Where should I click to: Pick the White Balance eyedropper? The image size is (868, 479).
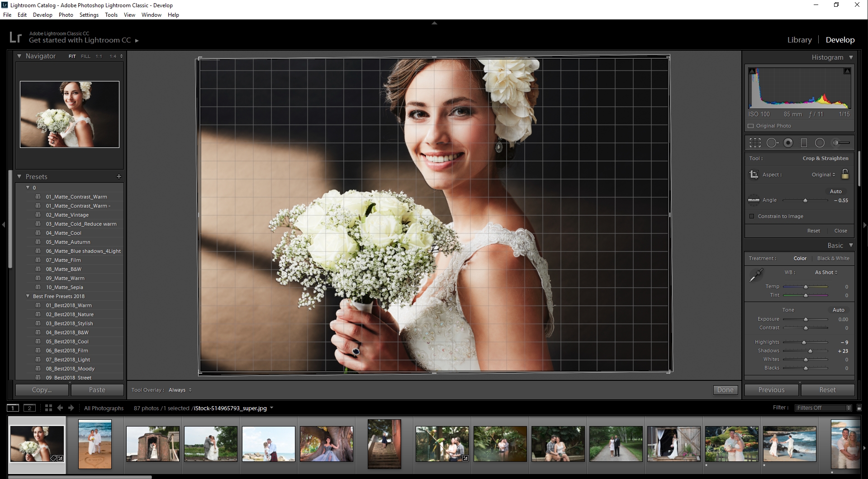click(756, 274)
